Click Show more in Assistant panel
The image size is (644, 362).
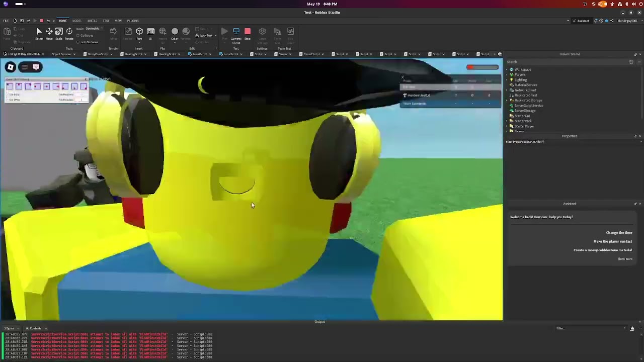625,259
